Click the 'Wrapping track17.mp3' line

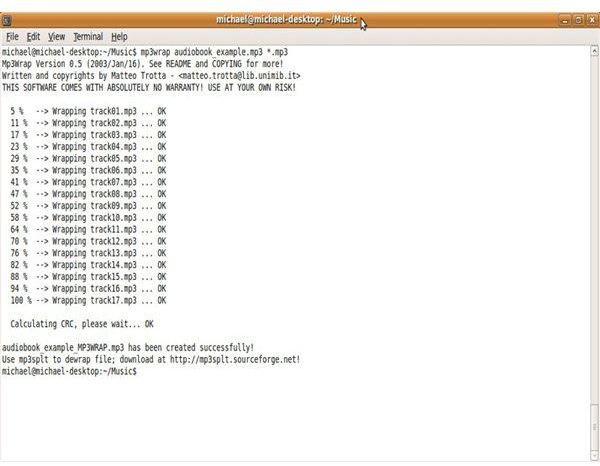click(x=88, y=300)
